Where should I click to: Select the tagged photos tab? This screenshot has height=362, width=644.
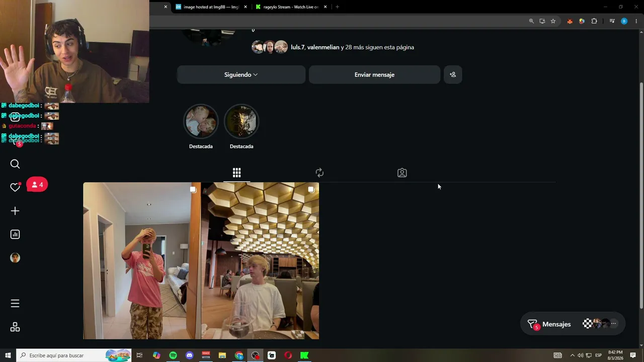402,173
